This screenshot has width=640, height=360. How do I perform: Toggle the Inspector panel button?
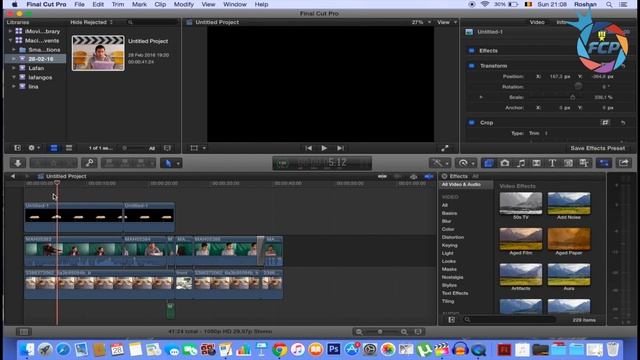click(x=604, y=163)
